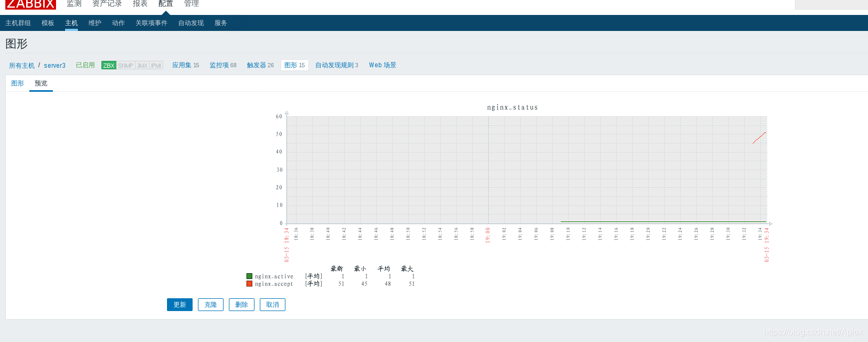The height and width of the screenshot is (342, 868).
Task: Click the JMX availability badge
Action: tap(142, 65)
